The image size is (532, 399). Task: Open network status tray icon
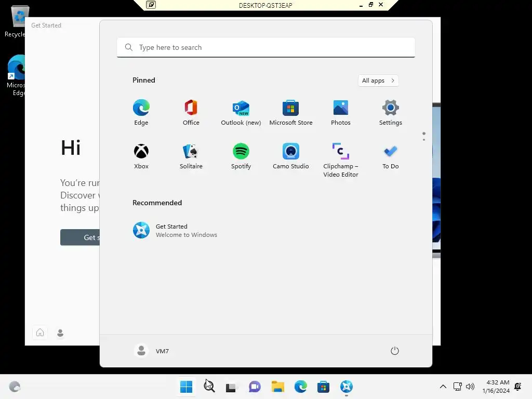(x=458, y=387)
